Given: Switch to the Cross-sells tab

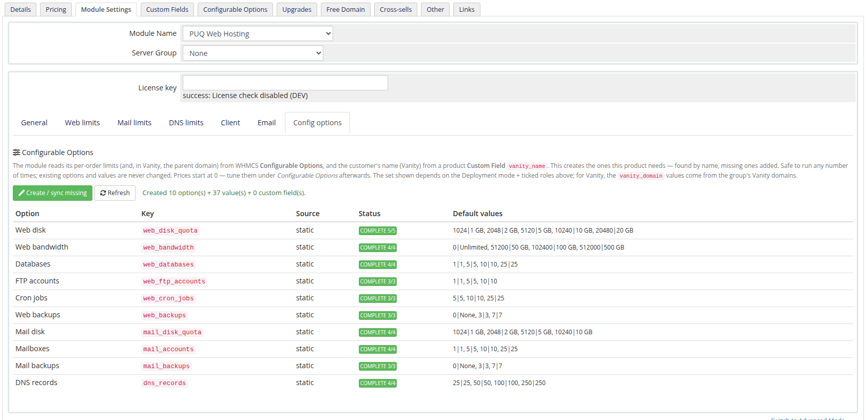Looking at the screenshot, I should (x=396, y=10).
